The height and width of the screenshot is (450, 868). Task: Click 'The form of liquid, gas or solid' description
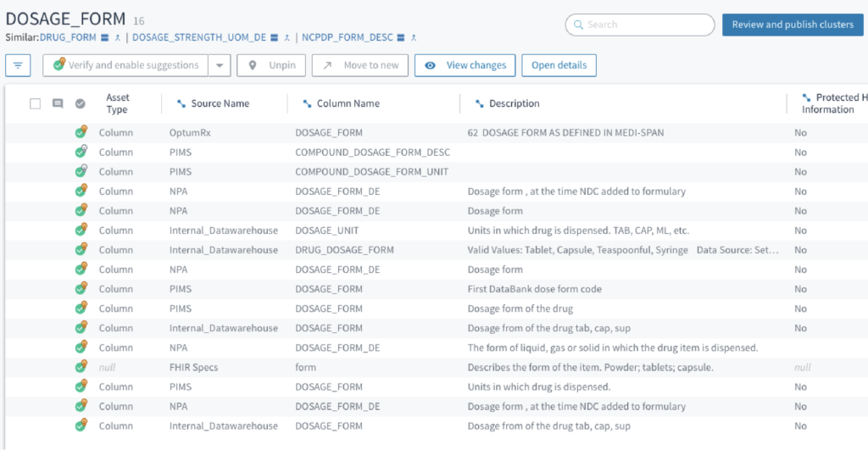point(613,347)
